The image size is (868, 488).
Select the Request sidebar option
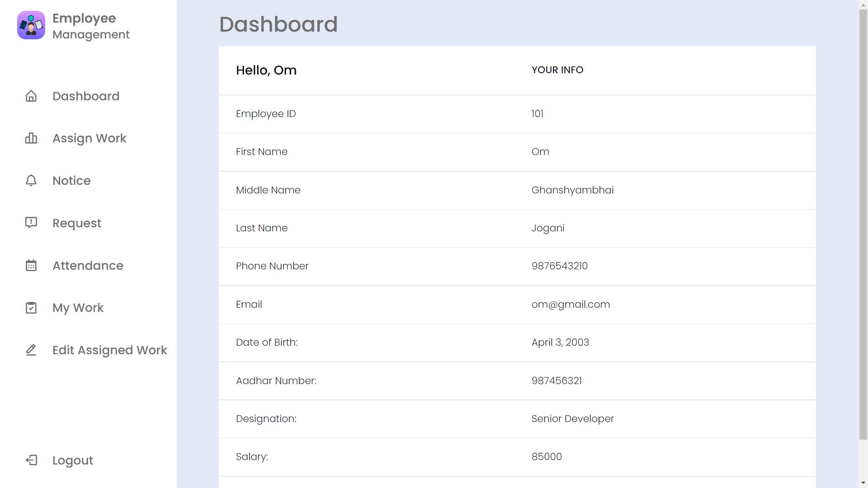click(76, 223)
